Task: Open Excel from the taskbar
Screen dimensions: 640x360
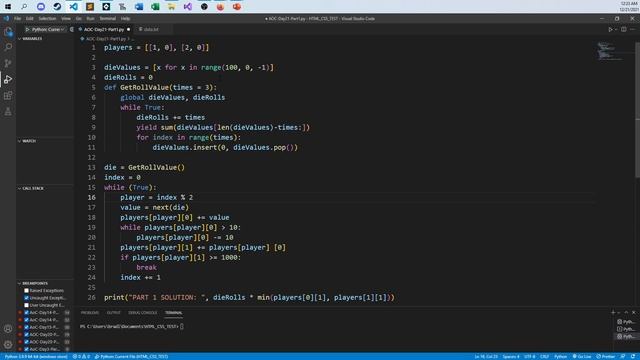Action: [x=155, y=7]
